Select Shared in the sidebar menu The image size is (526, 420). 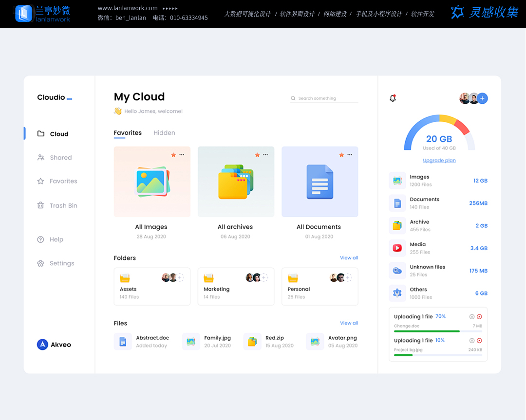[60, 158]
